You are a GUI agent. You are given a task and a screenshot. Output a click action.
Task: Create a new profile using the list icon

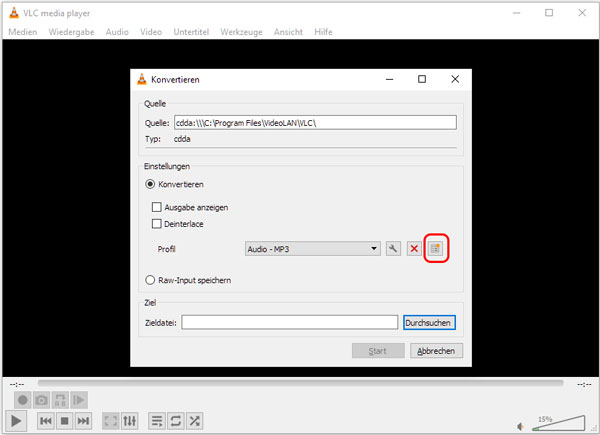(435, 249)
